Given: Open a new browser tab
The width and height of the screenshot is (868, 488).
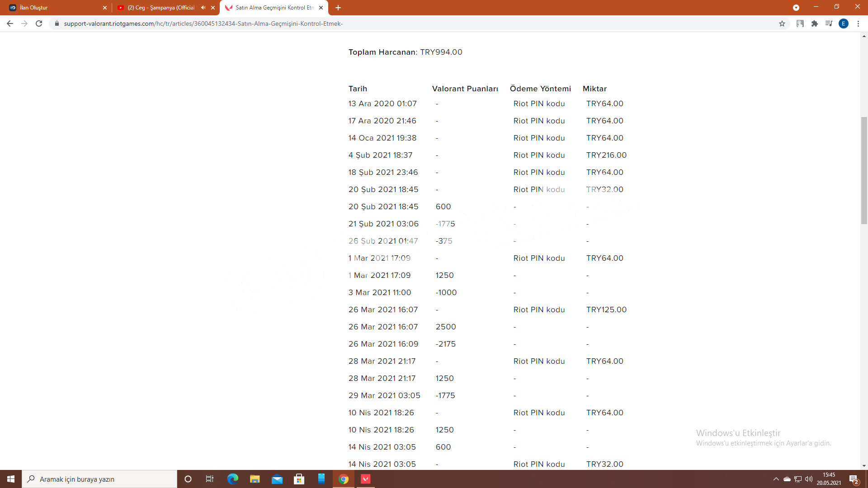Looking at the screenshot, I should (x=338, y=8).
